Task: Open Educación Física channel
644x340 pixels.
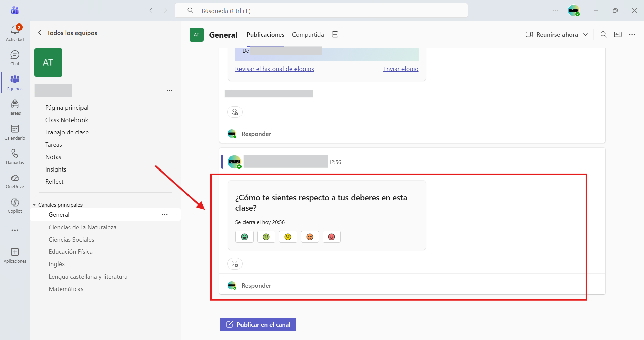Action: coord(70,251)
